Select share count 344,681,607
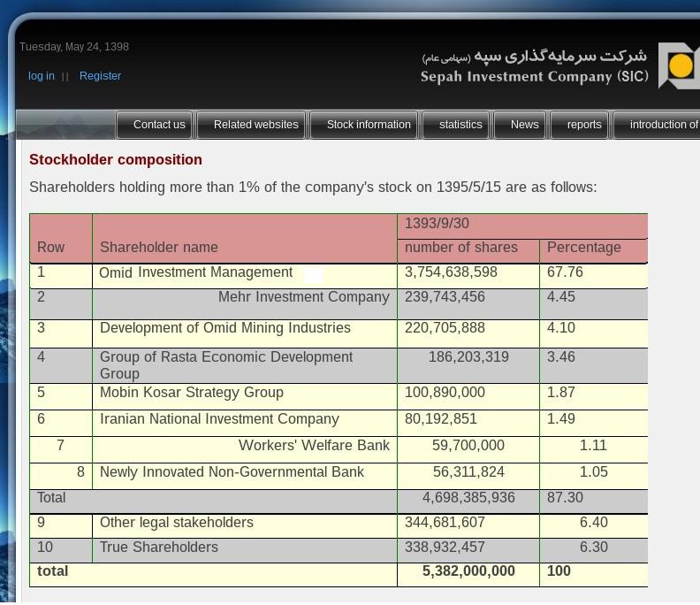The height and width of the screenshot is (605, 700). pos(445,522)
